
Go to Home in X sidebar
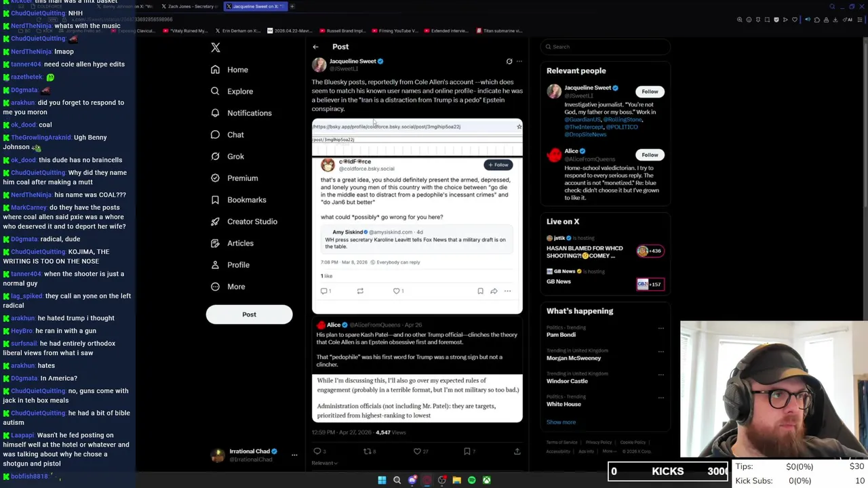tap(229, 70)
